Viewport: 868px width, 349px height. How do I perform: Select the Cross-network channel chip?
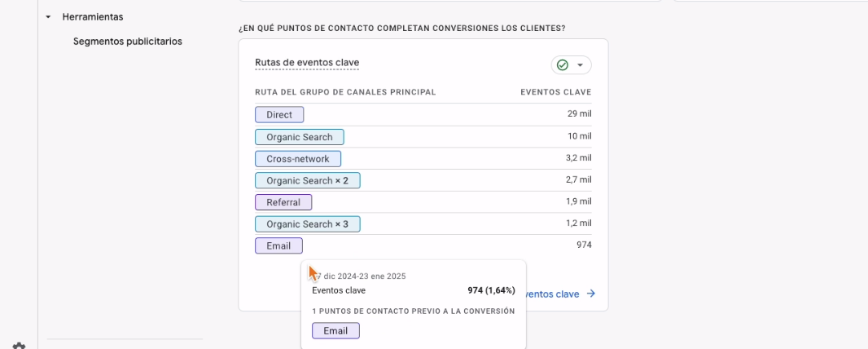(298, 159)
